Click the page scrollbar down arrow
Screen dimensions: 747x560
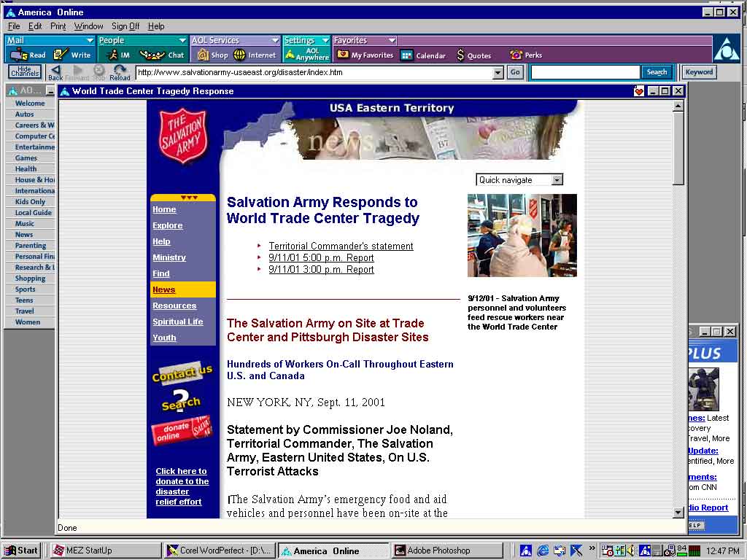tap(678, 513)
